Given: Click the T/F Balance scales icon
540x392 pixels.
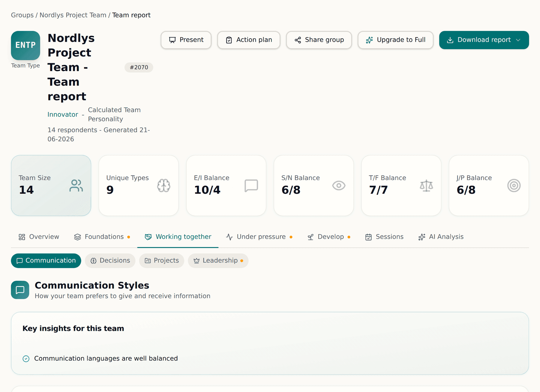Looking at the screenshot, I should point(427,185).
